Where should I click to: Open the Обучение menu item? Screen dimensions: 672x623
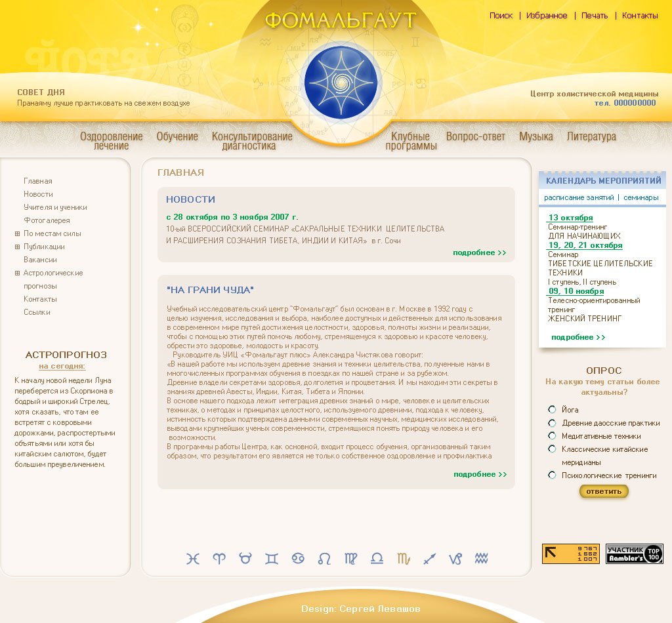click(x=177, y=136)
